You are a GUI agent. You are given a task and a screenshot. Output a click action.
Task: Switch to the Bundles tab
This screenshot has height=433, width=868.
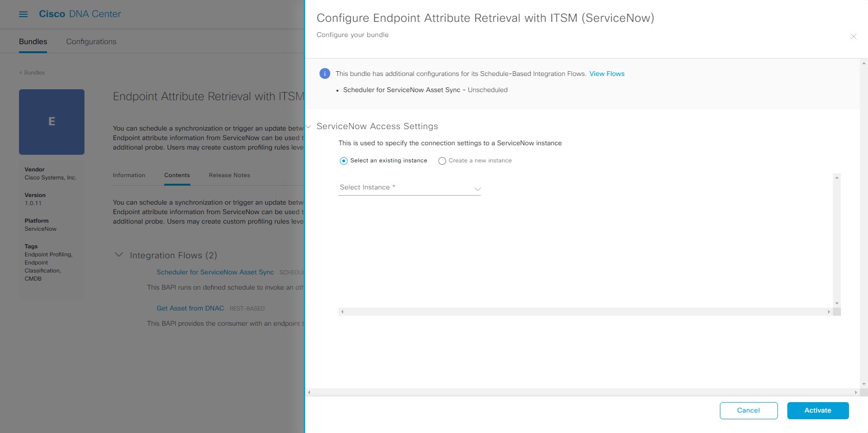[33, 42]
